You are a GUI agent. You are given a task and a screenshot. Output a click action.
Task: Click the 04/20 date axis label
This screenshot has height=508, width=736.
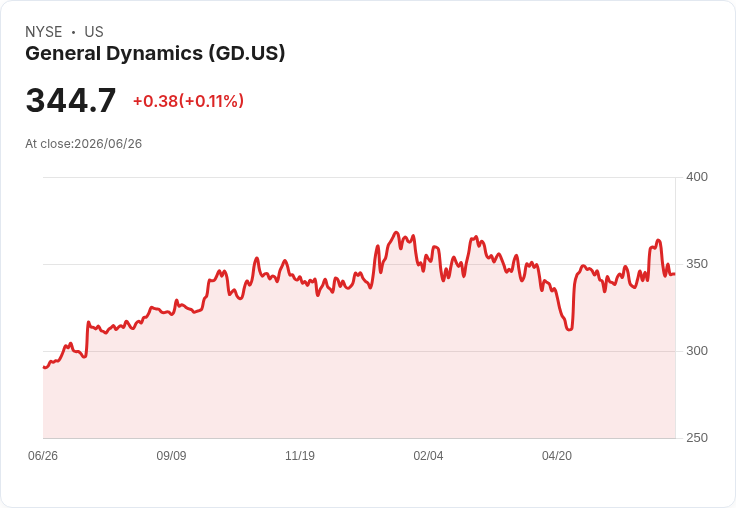[557, 456]
